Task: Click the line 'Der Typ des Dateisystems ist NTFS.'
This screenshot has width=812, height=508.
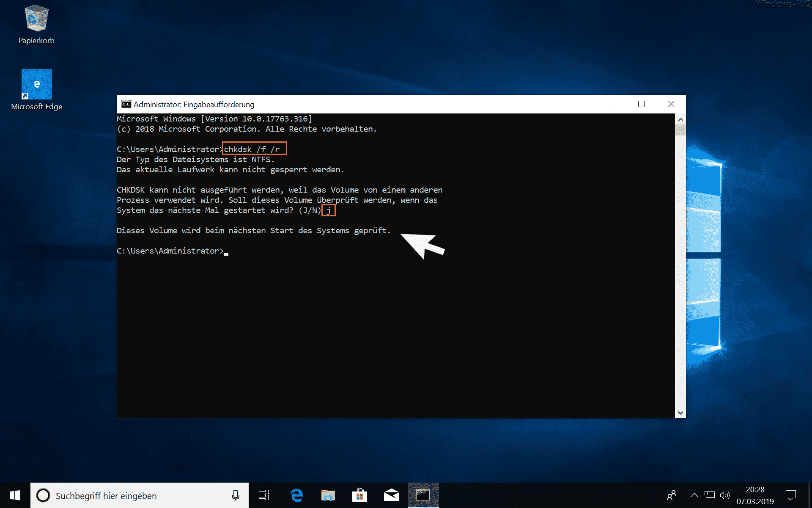Action: pyautogui.click(x=195, y=160)
